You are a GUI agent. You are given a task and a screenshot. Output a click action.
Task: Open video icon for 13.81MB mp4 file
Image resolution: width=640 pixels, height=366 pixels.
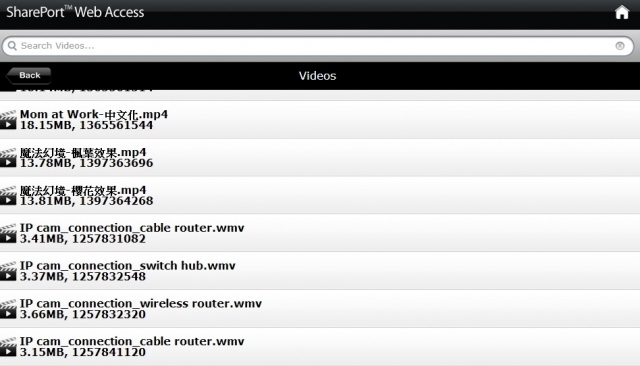tap(8, 195)
